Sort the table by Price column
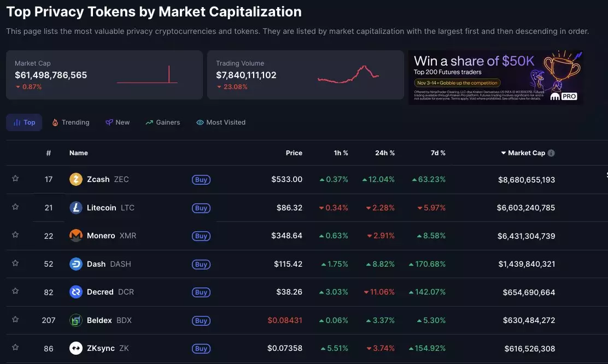This screenshot has height=364, width=608. click(x=294, y=153)
